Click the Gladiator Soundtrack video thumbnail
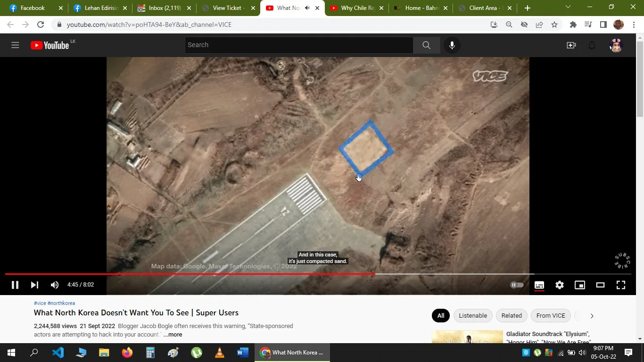 click(467, 337)
